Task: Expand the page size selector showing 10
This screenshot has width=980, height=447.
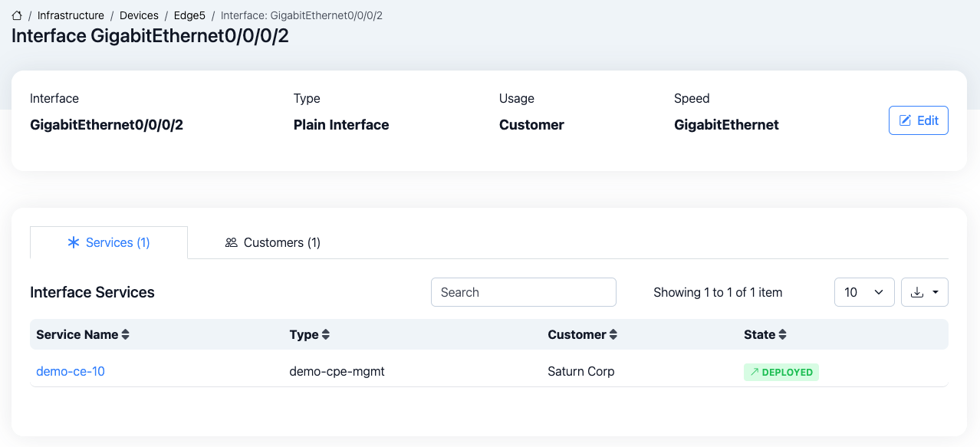Action: click(863, 292)
